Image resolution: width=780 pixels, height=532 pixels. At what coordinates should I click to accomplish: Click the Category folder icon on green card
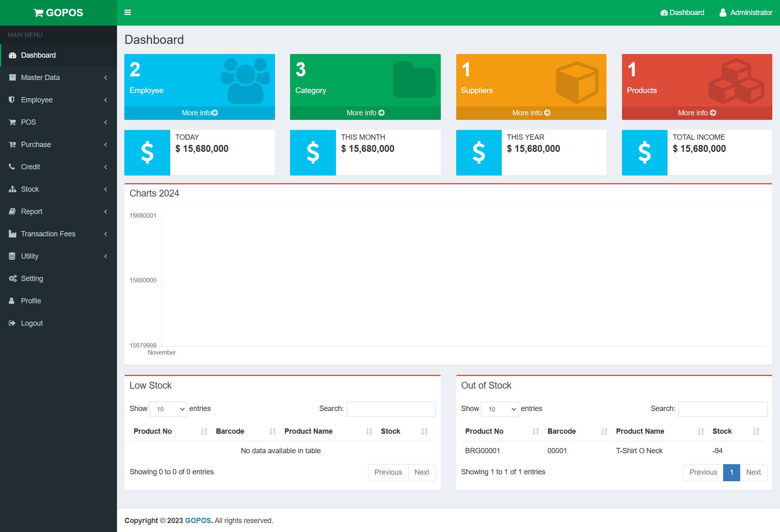click(414, 80)
